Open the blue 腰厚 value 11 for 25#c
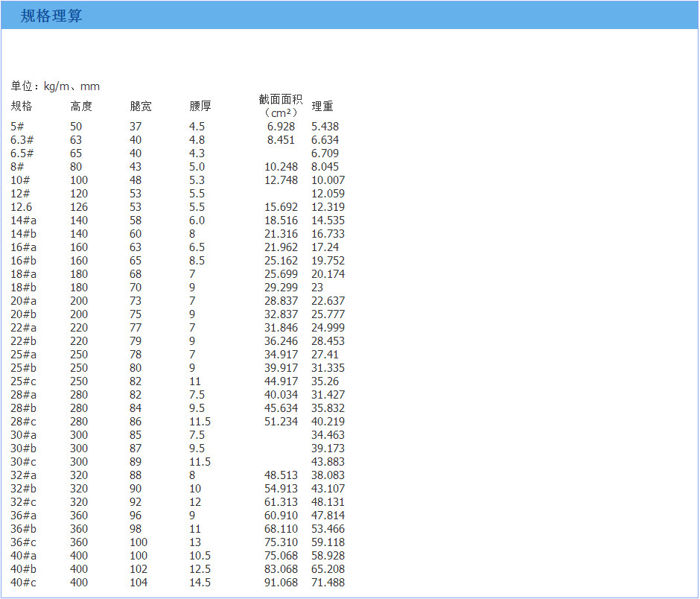 click(x=194, y=381)
